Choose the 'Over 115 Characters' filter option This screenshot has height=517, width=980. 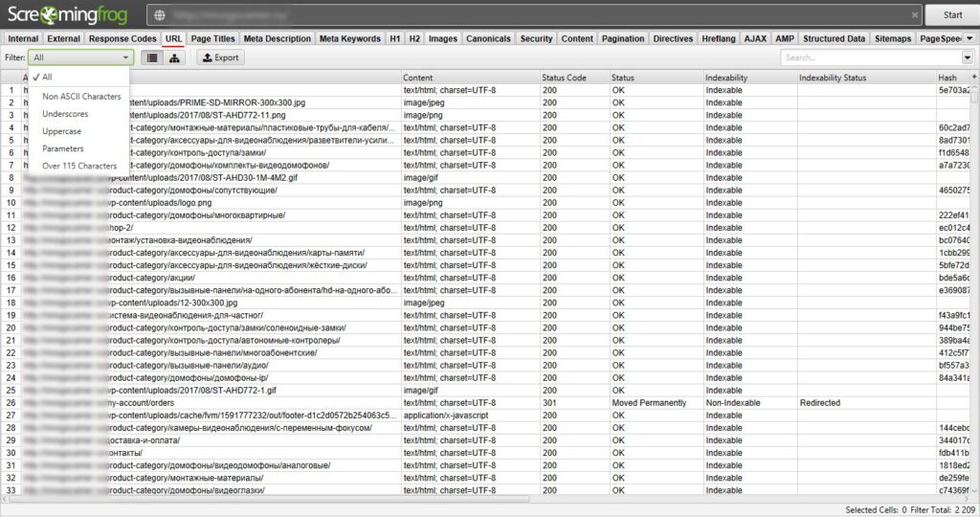(x=79, y=166)
